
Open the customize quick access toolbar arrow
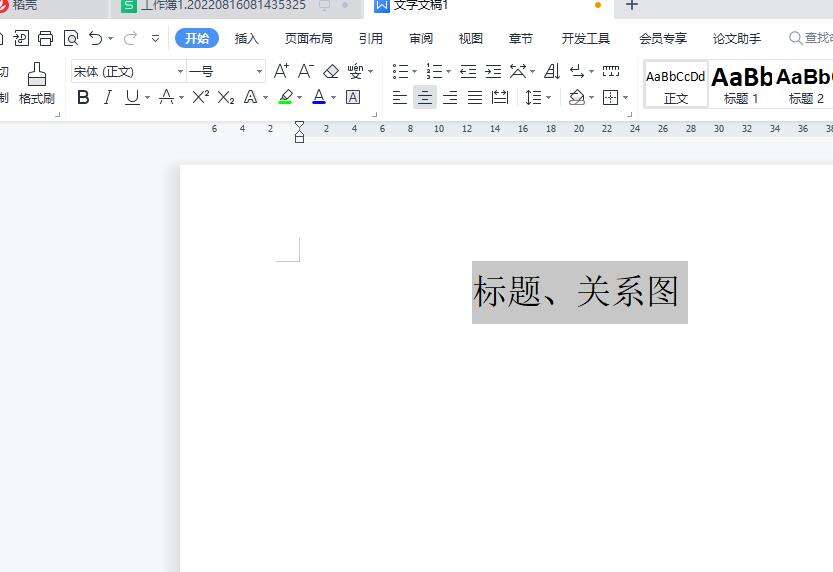[155, 38]
